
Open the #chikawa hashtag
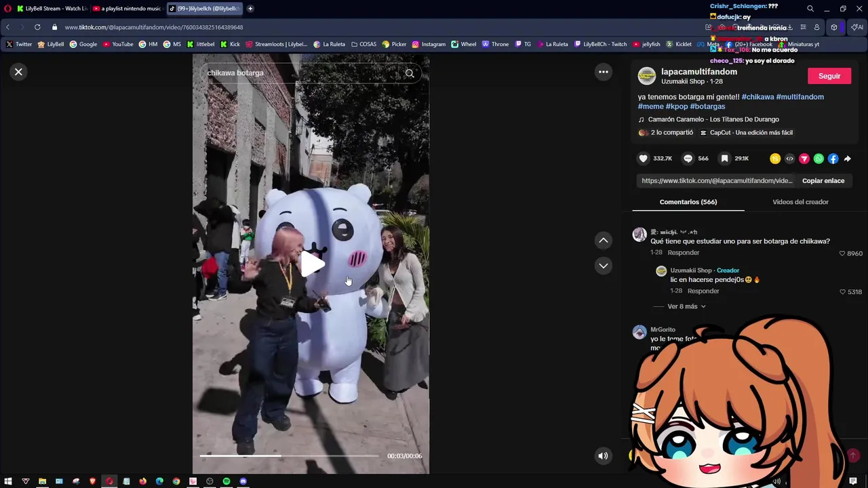(x=757, y=97)
